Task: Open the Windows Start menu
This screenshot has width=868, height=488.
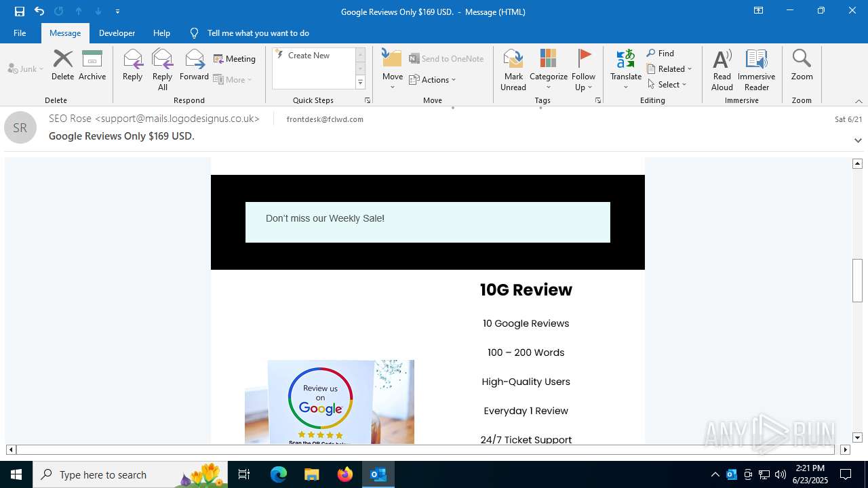Action: [16, 474]
